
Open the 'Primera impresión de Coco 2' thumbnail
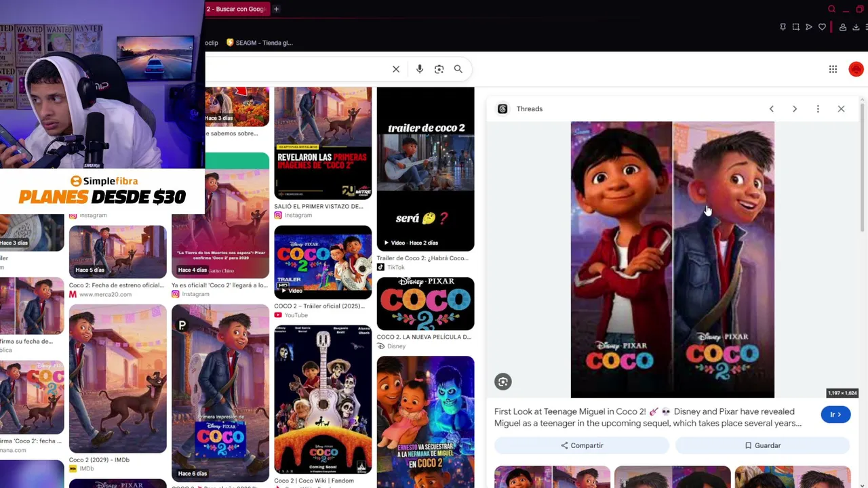click(220, 393)
